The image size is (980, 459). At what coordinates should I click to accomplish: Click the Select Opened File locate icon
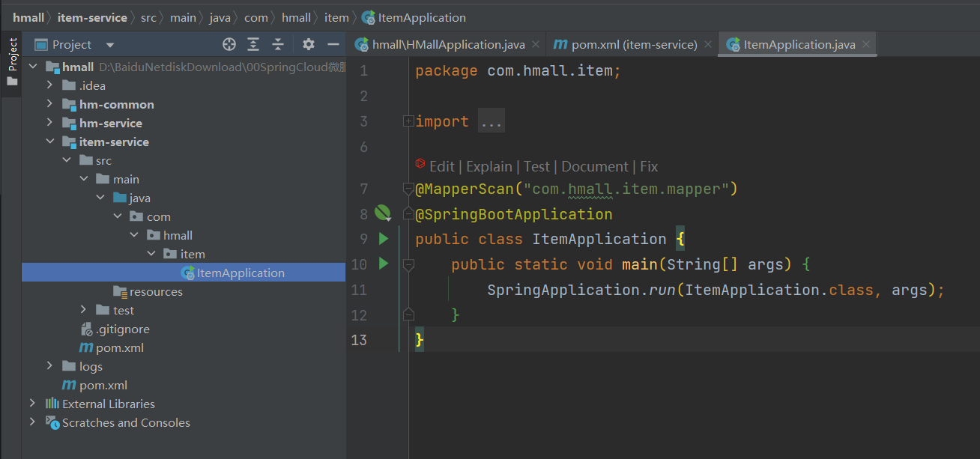pos(229,44)
